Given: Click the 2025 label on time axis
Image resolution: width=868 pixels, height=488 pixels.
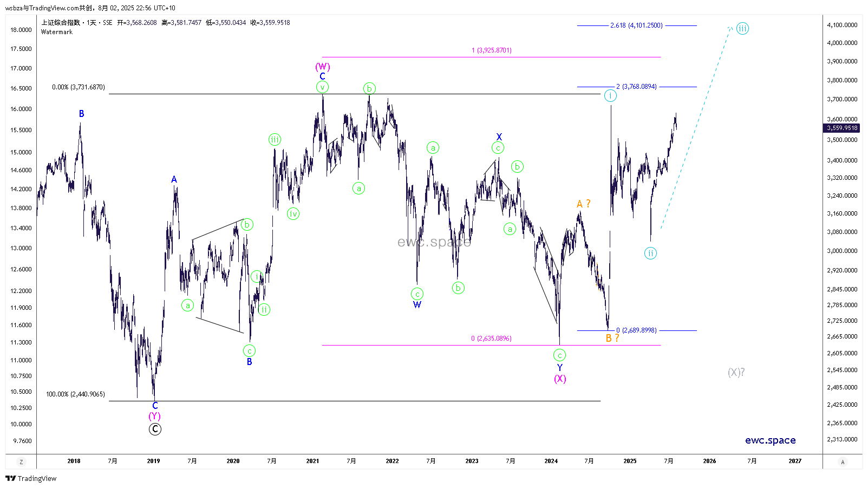Looking at the screenshot, I should point(630,461).
